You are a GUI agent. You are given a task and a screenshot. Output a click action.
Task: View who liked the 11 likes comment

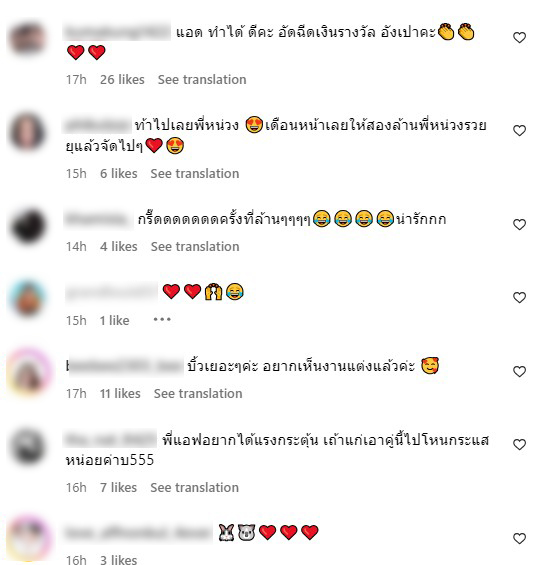point(120,394)
